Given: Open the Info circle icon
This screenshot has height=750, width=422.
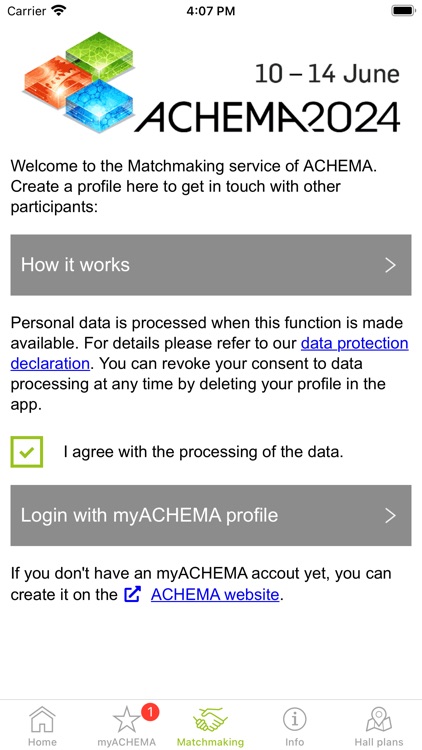Looking at the screenshot, I should (x=295, y=719).
